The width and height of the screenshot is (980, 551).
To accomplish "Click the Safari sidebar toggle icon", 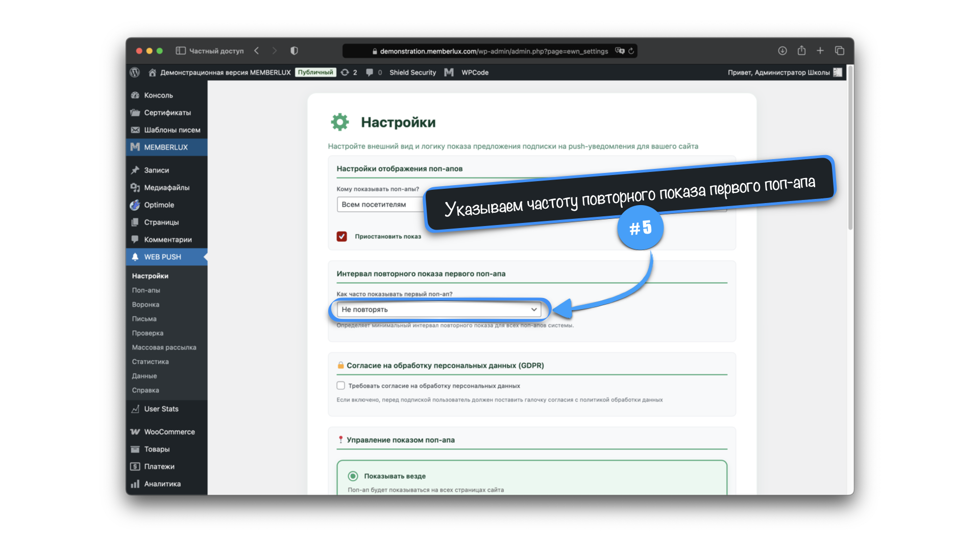I will coord(181,51).
